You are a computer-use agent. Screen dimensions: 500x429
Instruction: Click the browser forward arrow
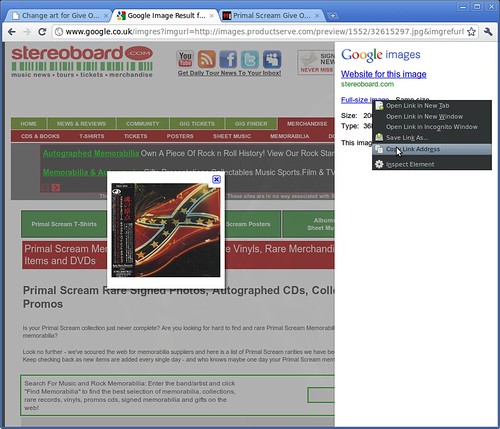point(27,32)
